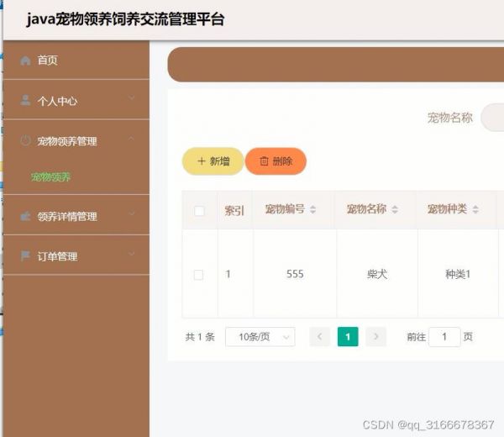504x437 pixels.
Task: Expand the 领养详情管理 menu chevron
Action: [132, 213]
